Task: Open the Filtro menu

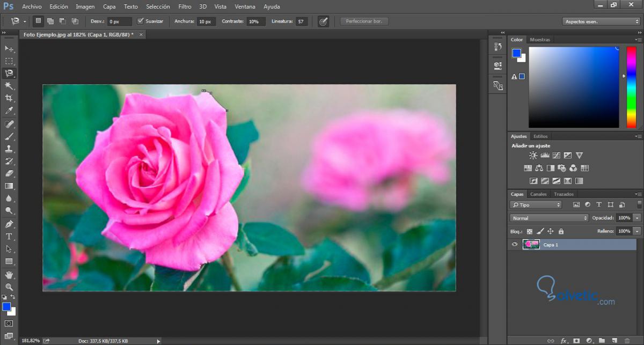Action: pyautogui.click(x=185, y=6)
